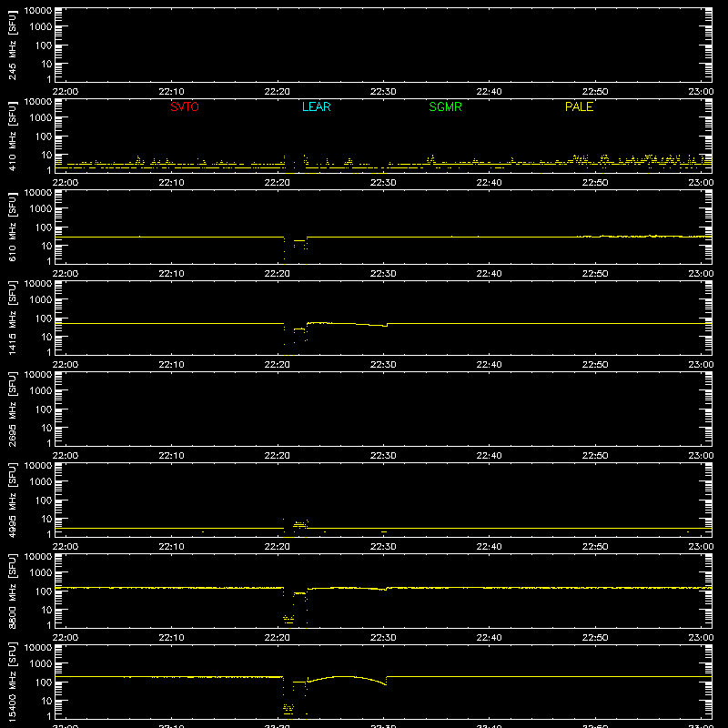Click the green SGMR station label
The height and width of the screenshot is (728, 728).
[445, 106]
